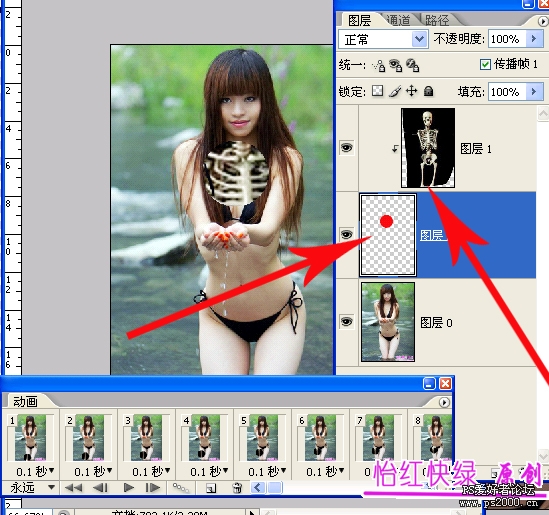
Task: Toggle lock transparent pixels
Action: 377,91
